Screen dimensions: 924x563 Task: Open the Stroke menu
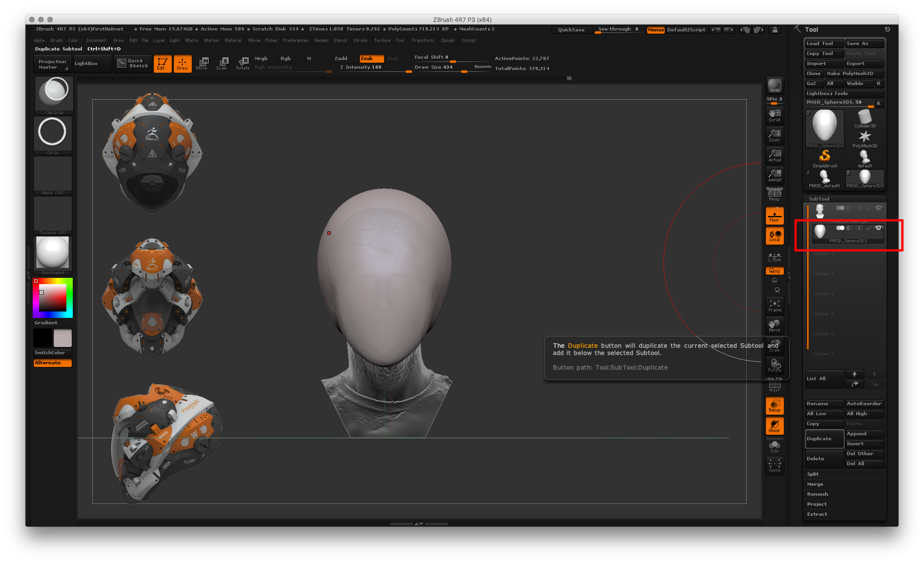[360, 40]
